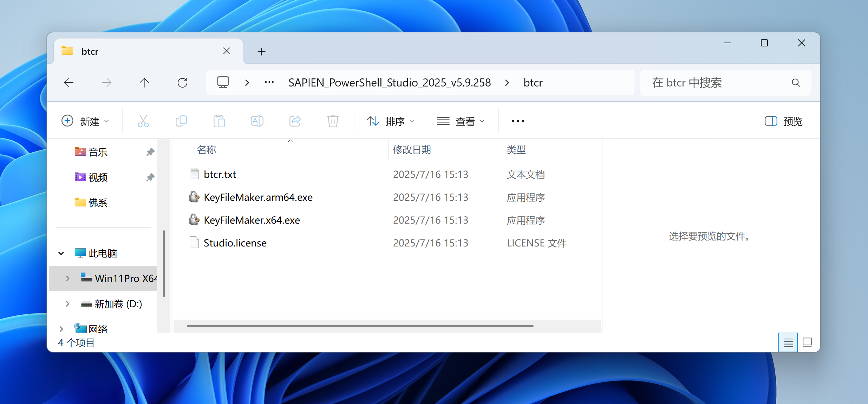Switch to details list view icon
This screenshot has height=404, width=868.
788,342
